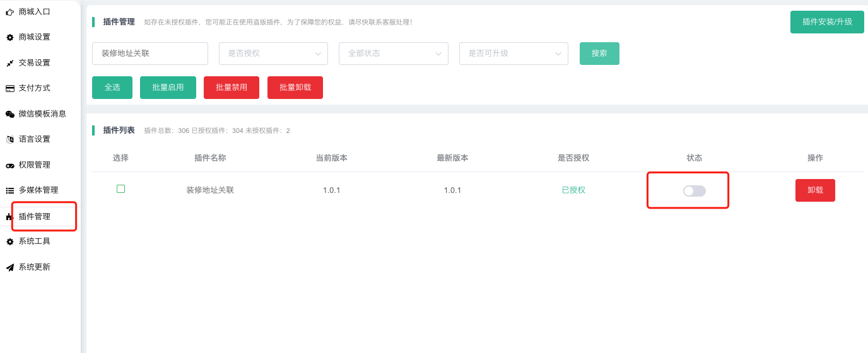Click the 交易设置 sidebar icon

pos(9,63)
